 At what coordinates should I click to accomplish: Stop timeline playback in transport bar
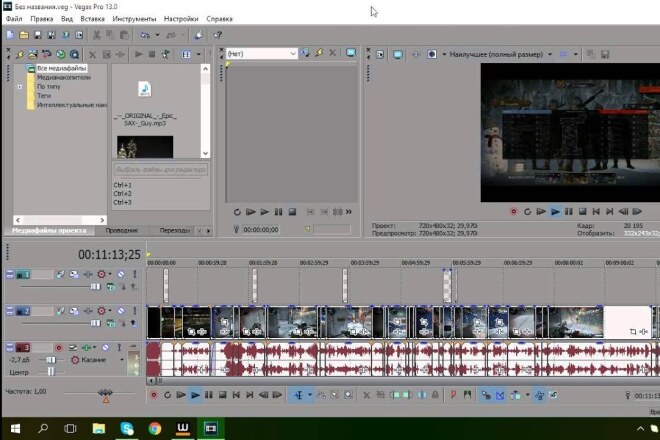point(222,395)
